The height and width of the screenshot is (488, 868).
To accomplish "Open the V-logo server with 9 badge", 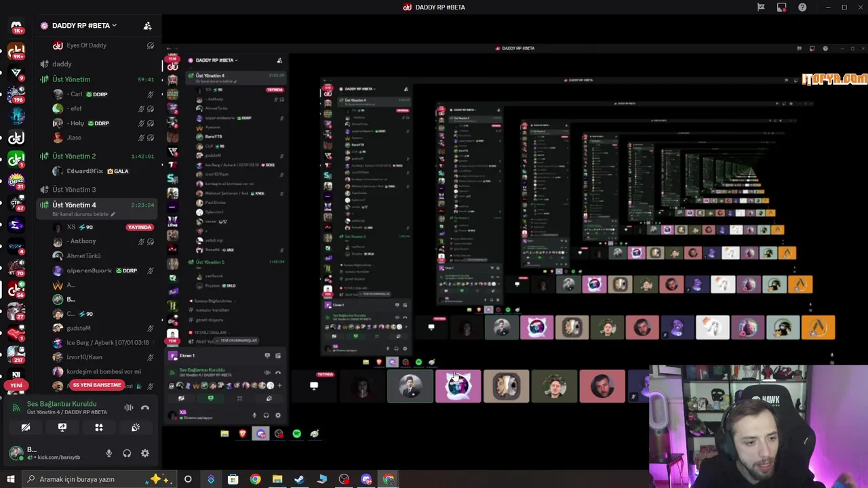I will [16, 73].
